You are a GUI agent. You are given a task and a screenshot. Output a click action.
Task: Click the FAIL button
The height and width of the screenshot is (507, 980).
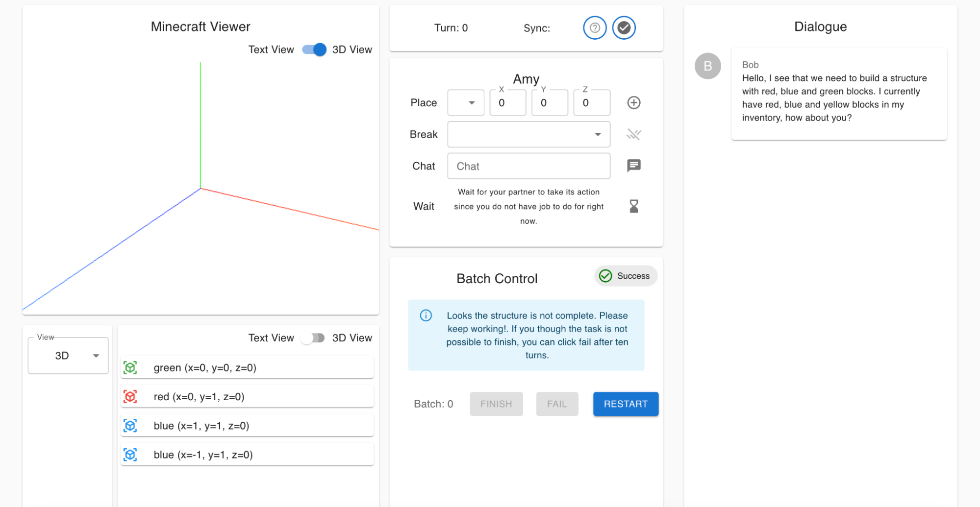[x=557, y=404]
